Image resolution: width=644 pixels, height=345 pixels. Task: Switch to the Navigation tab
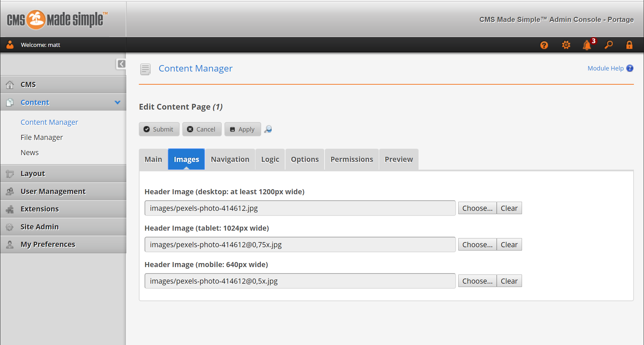tap(230, 159)
